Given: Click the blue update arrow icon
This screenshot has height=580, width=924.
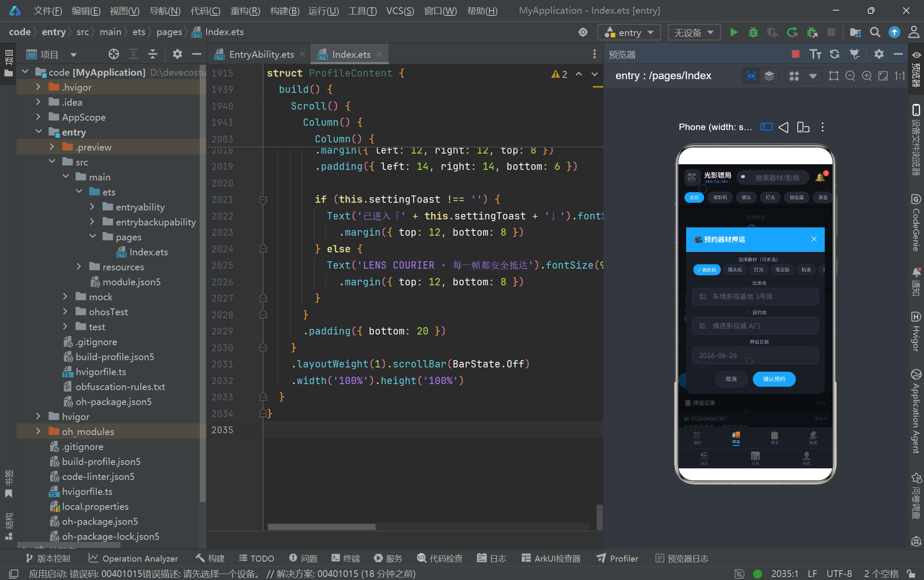Looking at the screenshot, I should (894, 32).
